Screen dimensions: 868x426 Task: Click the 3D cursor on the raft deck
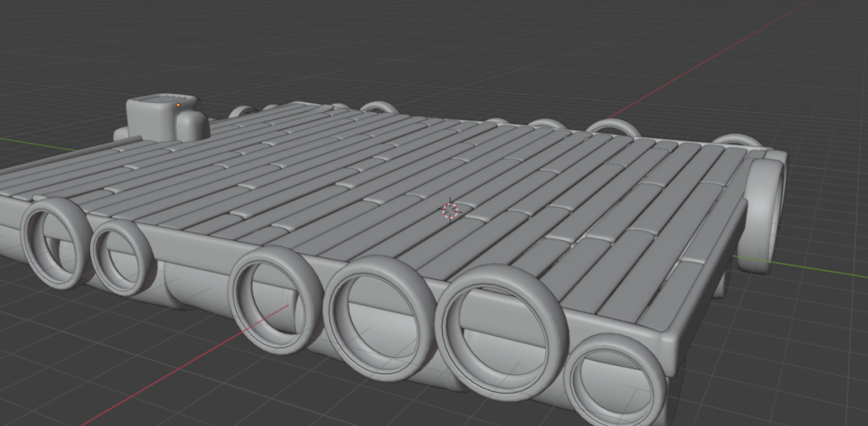pyautogui.click(x=451, y=210)
